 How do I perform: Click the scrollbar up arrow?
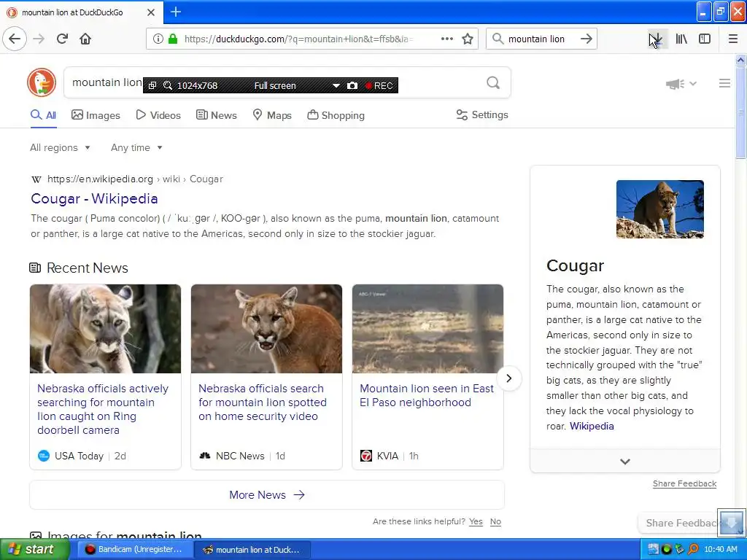740,60
